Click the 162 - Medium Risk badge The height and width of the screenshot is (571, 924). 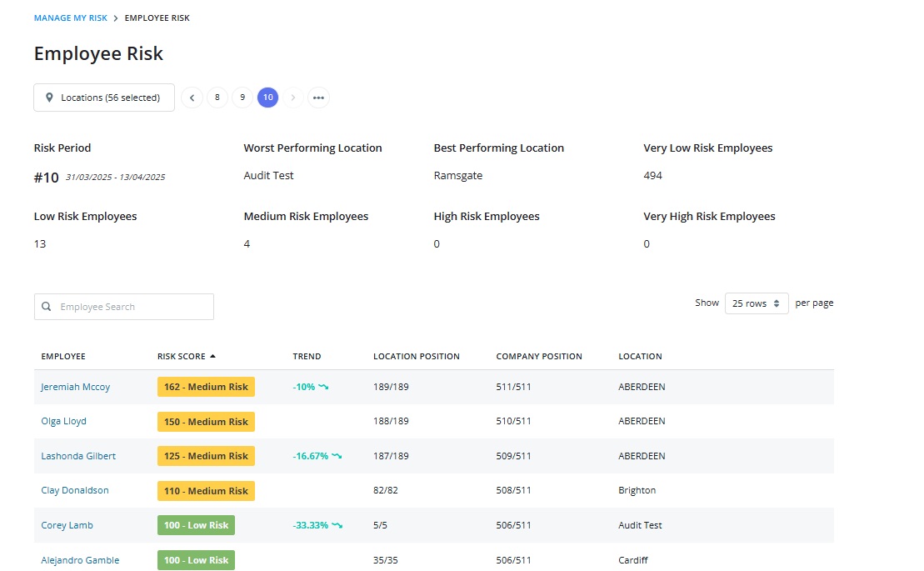pos(207,387)
